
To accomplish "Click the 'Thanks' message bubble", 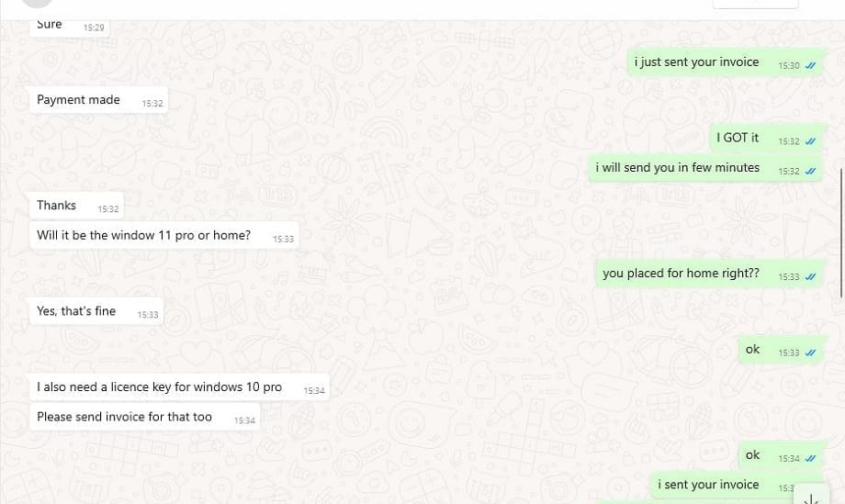I will [x=76, y=206].
